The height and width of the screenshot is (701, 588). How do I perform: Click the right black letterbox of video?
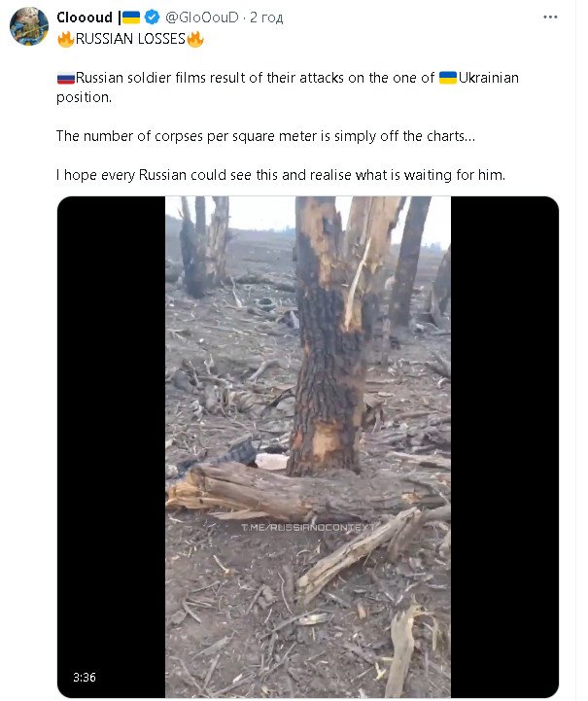click(x=504, y=446)
